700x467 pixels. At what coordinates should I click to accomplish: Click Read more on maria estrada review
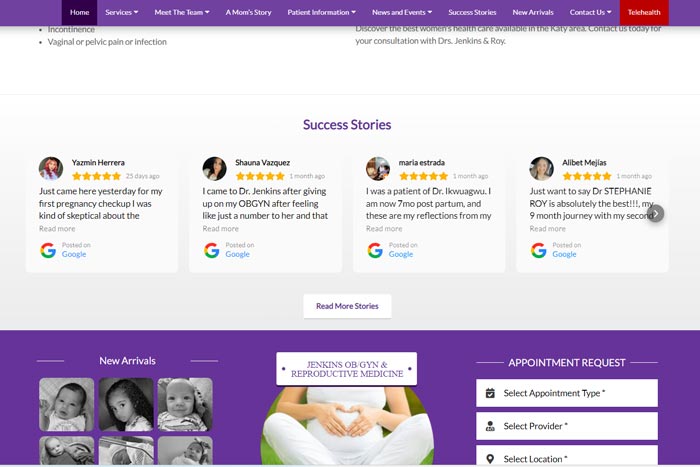tap(384, 229)
